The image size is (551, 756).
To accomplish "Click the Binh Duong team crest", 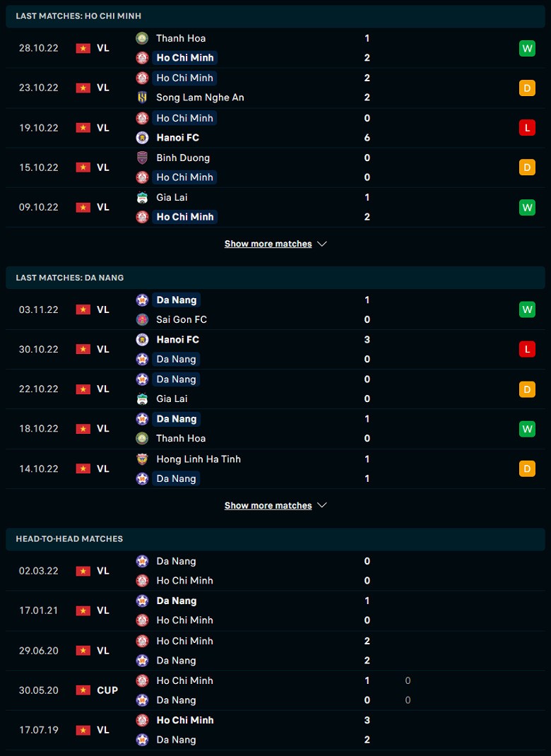I will pos(142,158).
